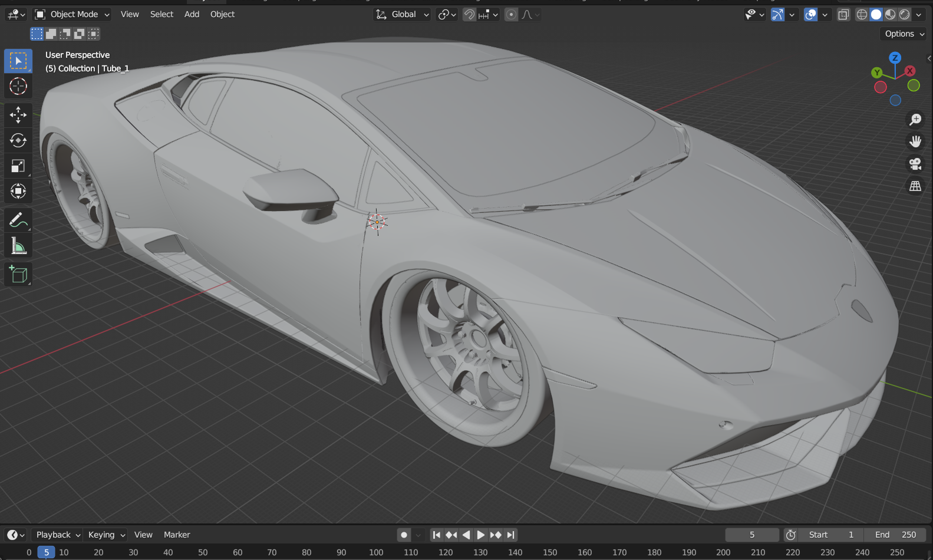
Task: Activate the combined Transform tool
Action: pyautogui.click(x=18, y=191)
